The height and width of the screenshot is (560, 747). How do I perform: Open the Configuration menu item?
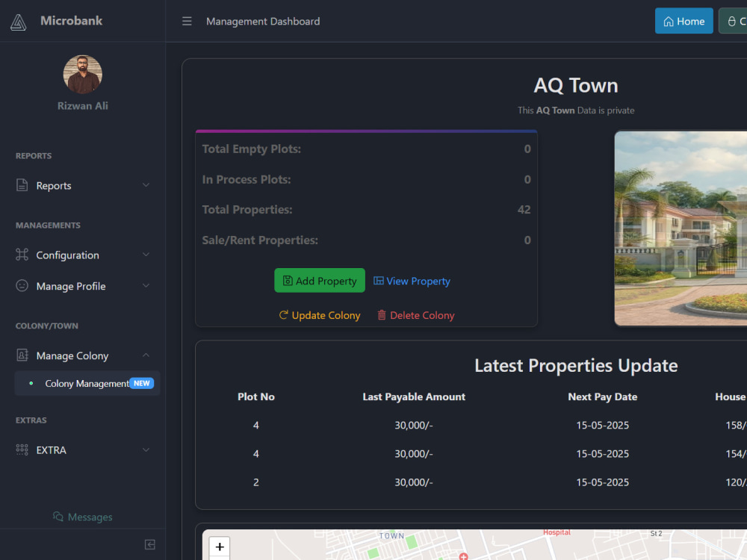point(83,255)
